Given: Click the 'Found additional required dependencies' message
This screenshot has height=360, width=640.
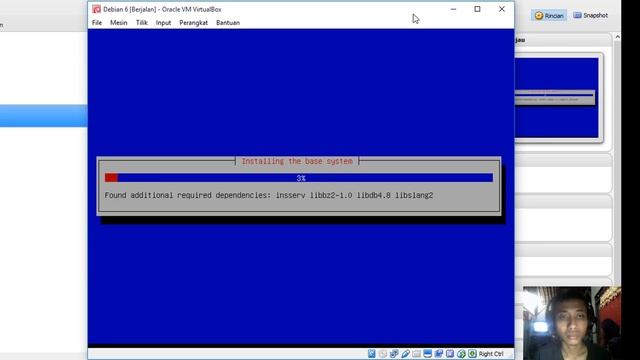Looking at the screenshot, I should click(x=269, y=195).
